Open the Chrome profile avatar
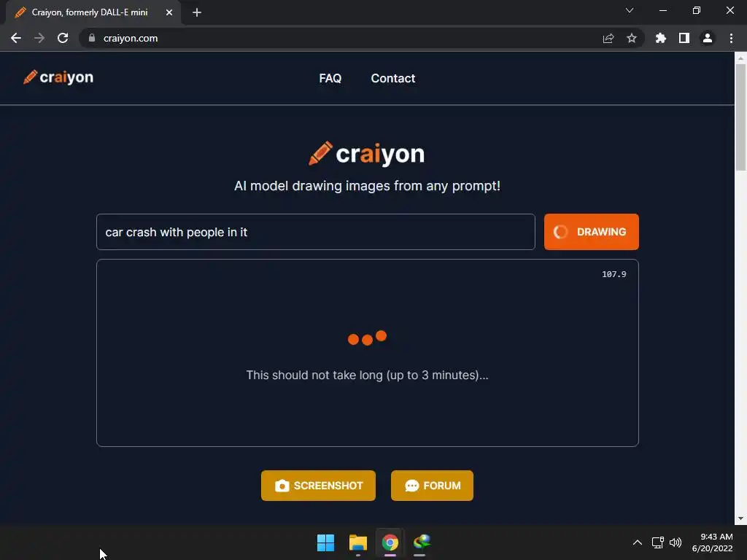This screenshot has height=560, width=747. pyautogui.click(x=708, y=38)
